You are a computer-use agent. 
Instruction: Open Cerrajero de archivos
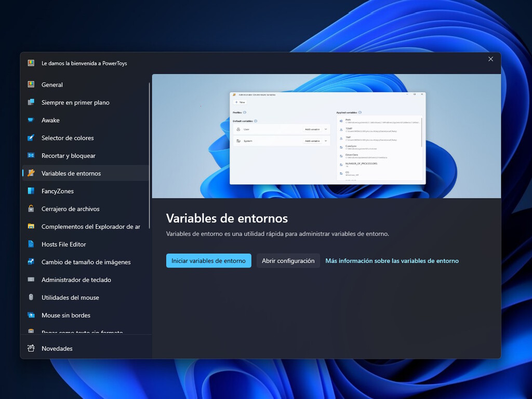(85, 209)
